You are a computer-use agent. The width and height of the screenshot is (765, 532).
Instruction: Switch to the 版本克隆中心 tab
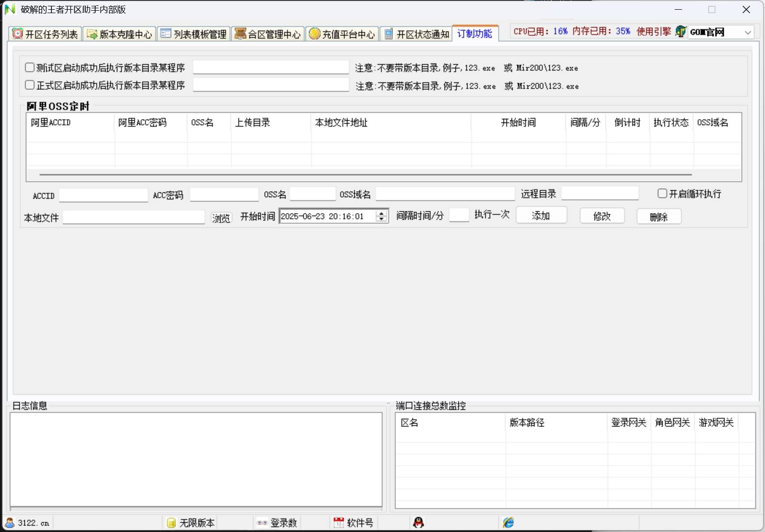119,34
